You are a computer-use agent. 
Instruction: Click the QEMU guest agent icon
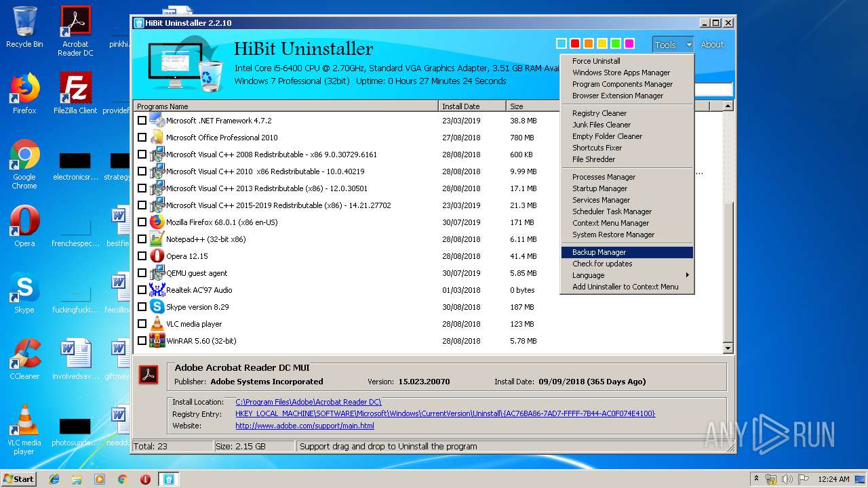coord(157,272)
